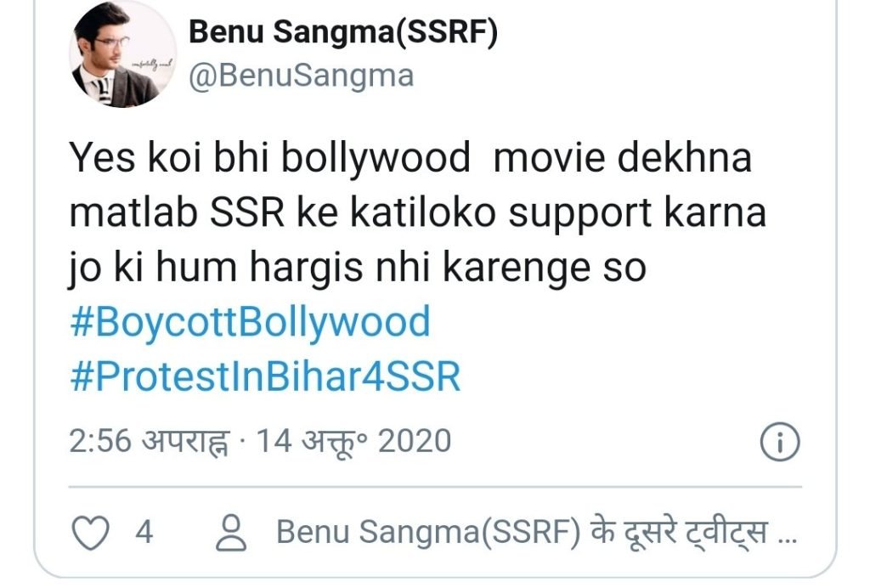The height and width of the screenshot is (588, 870).
Task: Like the tweet with the heart icon
Action: tap(93, 533)
